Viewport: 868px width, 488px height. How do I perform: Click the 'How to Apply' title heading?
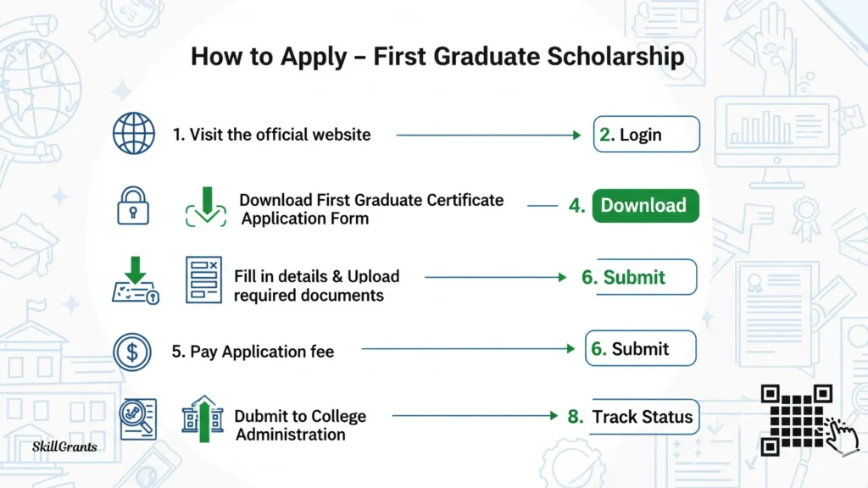click(x=437, y=57)
